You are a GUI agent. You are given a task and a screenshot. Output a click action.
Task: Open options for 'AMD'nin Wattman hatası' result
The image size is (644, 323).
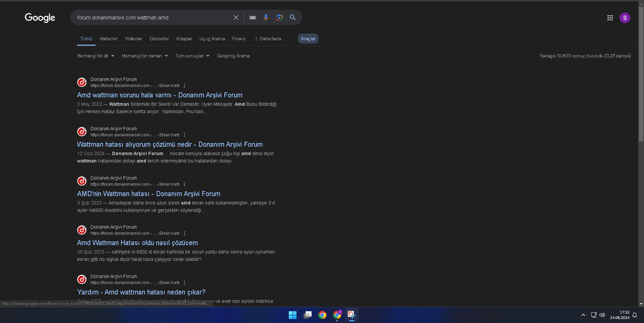[x=184, y=184]
